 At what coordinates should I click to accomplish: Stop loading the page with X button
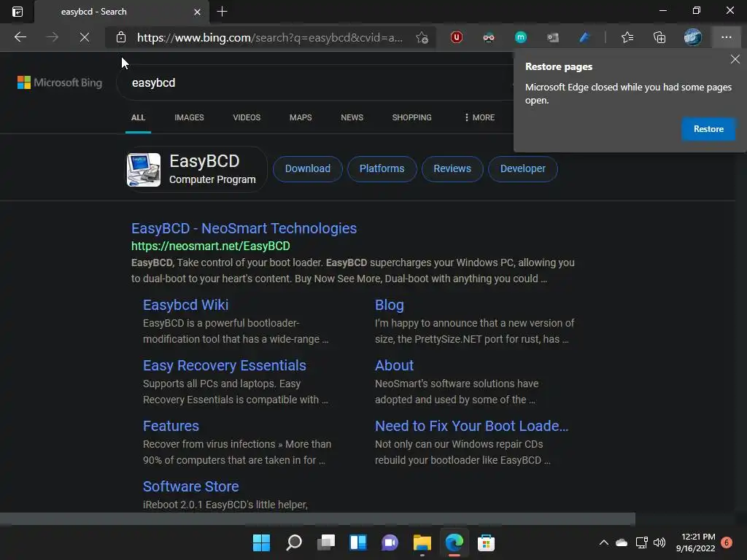85,37
